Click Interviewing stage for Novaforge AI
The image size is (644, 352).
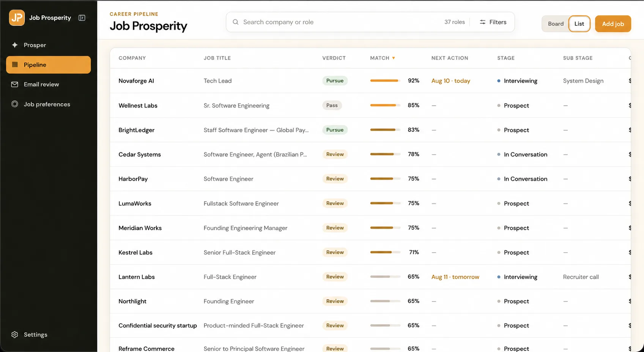point(517,81)
